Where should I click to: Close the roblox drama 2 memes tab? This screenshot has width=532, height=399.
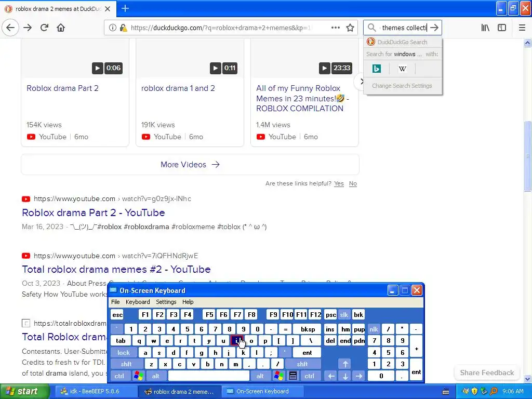click(x=108, y=9)
